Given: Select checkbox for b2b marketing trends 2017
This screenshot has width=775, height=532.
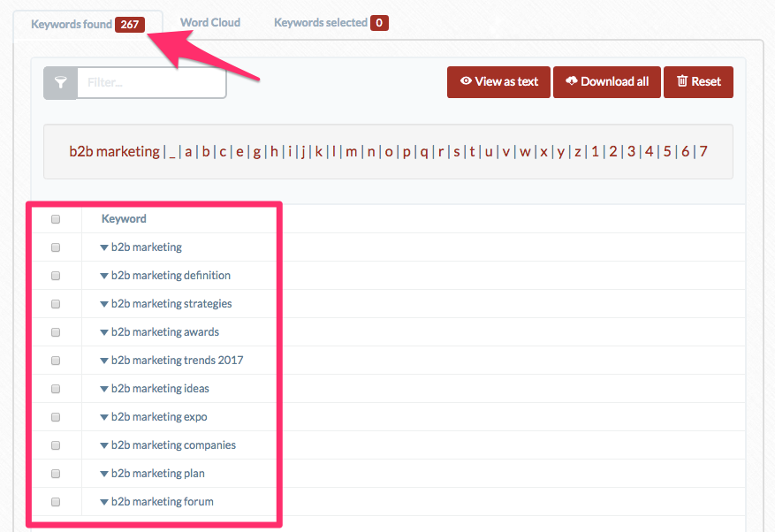Looking at the screenshot, I should point(56,361).
